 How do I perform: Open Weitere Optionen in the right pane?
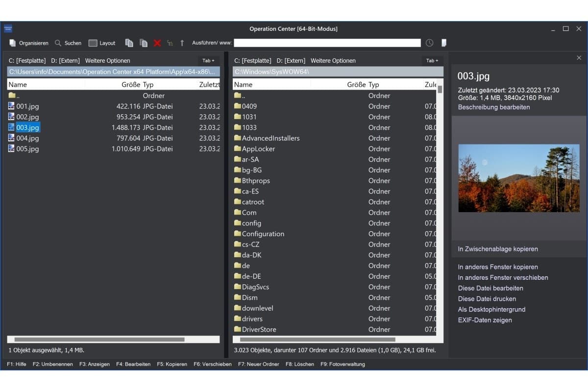pyautogui.click(x=333, y=60)
